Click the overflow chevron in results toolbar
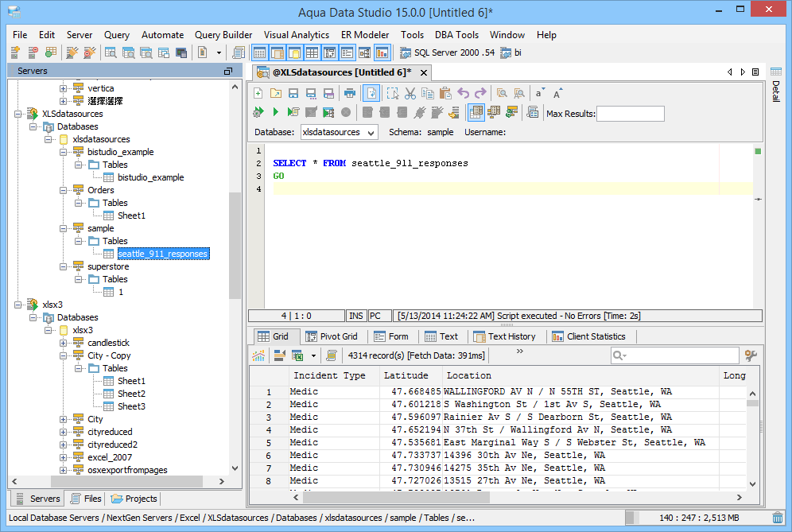The width and height of the screenshot is (792, 532). pos(520,351)
